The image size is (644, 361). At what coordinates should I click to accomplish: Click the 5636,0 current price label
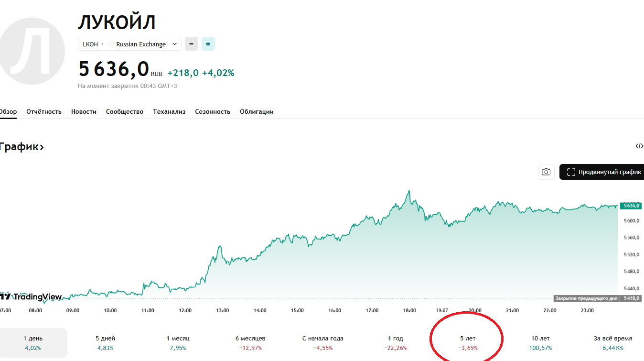pyautogui.click(x=631, y=206)
